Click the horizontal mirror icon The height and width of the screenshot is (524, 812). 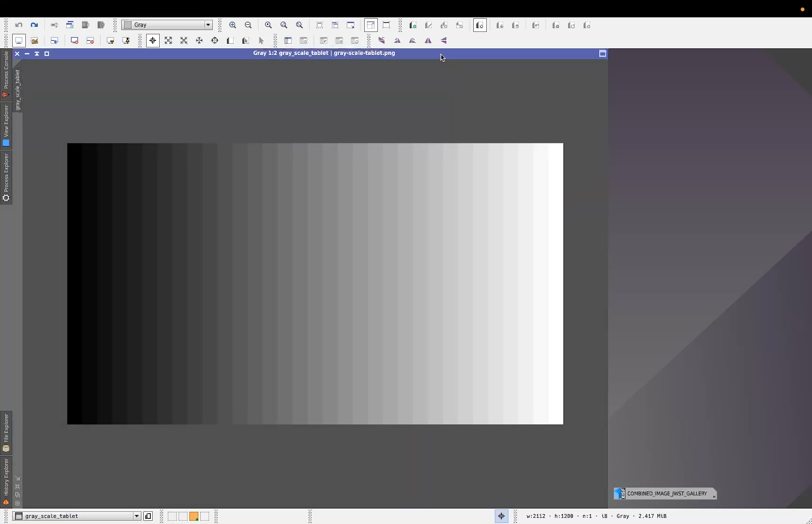428,40
